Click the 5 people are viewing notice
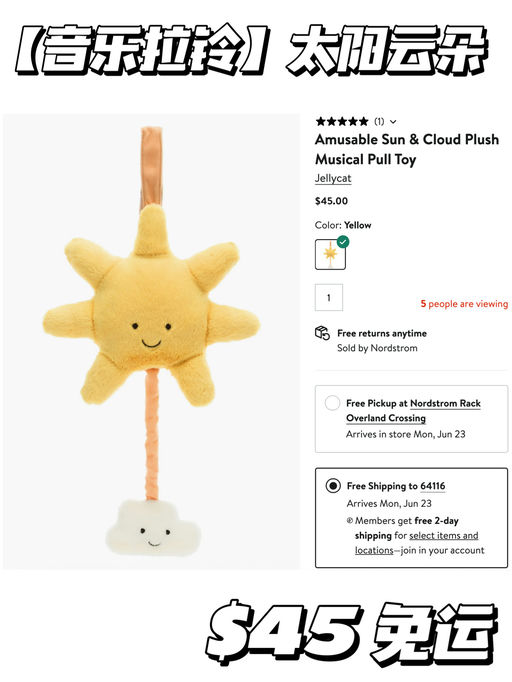The image size is (512, 682). tap(464, 304)
